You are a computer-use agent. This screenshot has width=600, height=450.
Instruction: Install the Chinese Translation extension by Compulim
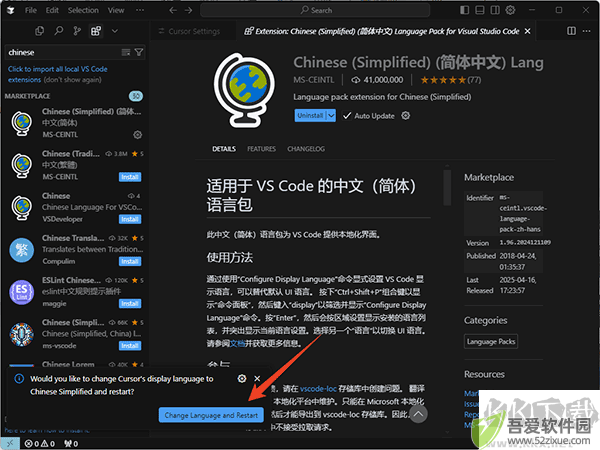tap(130, 261)
